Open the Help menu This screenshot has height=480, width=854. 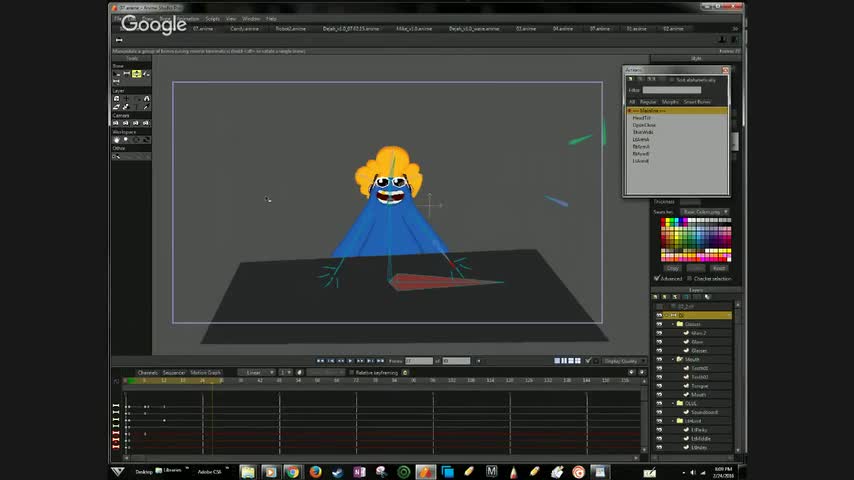coord(271,19)
